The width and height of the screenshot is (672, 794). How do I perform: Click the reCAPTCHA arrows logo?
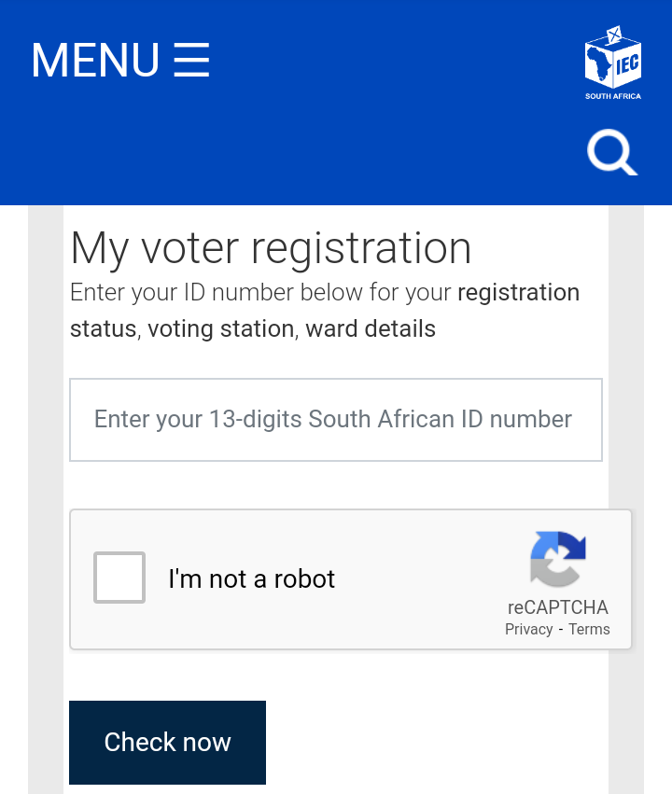click(x=557, y=559)
